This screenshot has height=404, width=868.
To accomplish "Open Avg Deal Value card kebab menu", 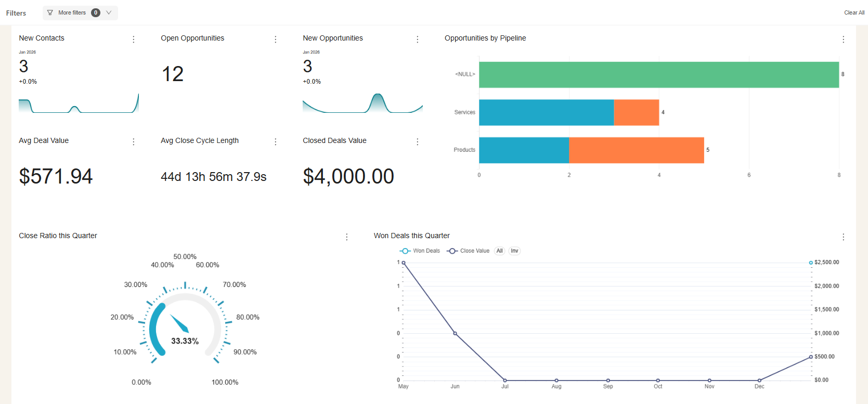I will click(134, 142).
